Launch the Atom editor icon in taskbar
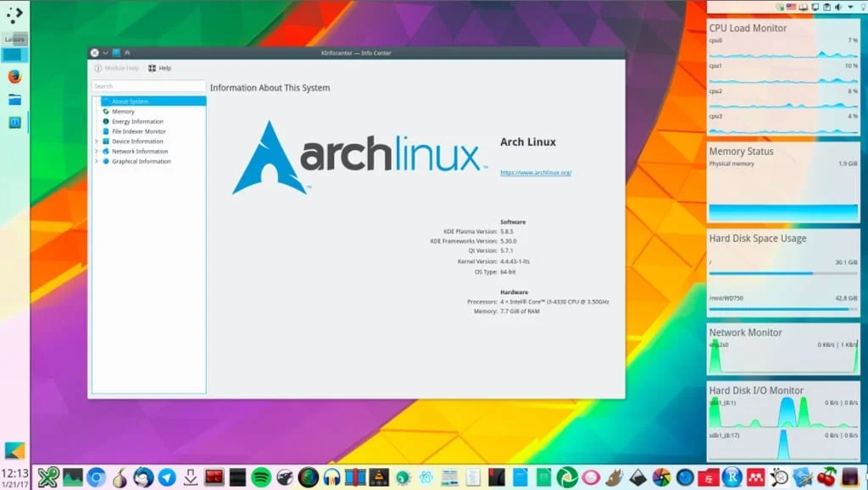This screenshot has height=490, width=868. click(x=426, y=477)
